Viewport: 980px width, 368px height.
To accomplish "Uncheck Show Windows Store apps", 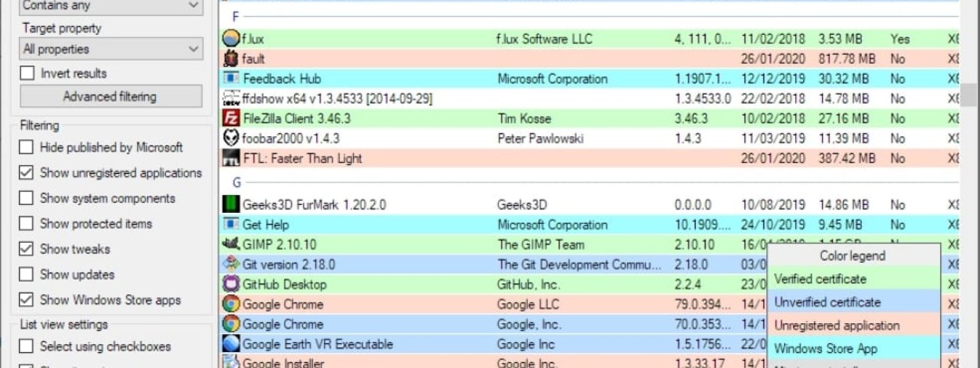I will coord(26,300).
